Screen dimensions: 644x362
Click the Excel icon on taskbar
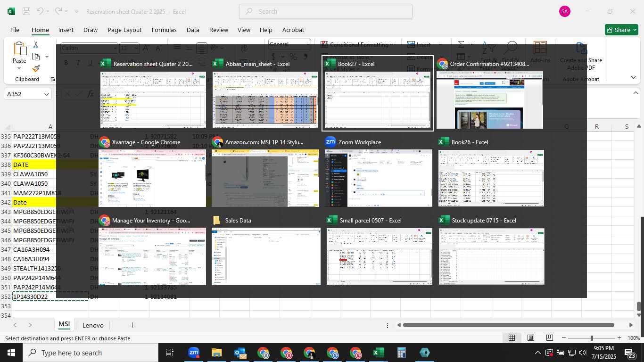[378, 353]
